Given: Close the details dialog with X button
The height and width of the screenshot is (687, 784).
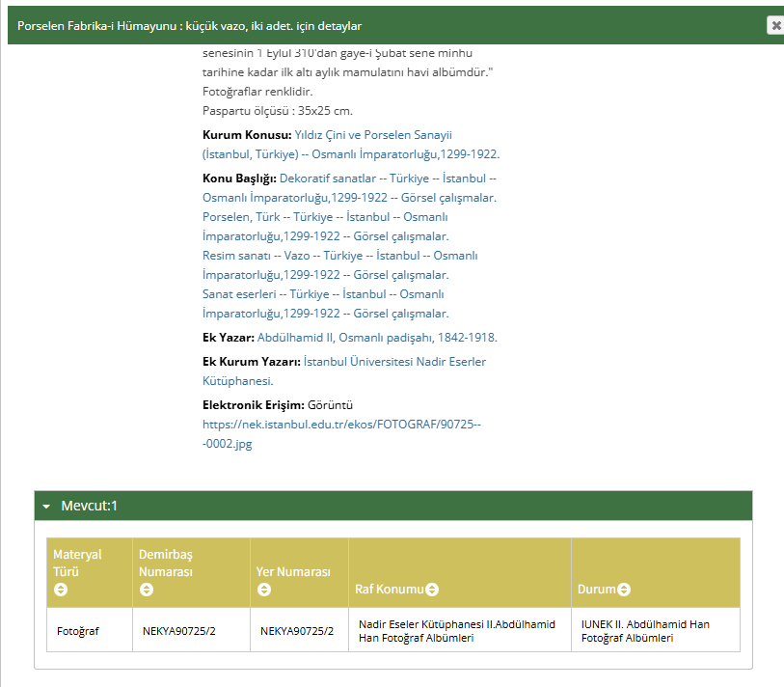Looking at the screenshot, I should tap(774, 26).
